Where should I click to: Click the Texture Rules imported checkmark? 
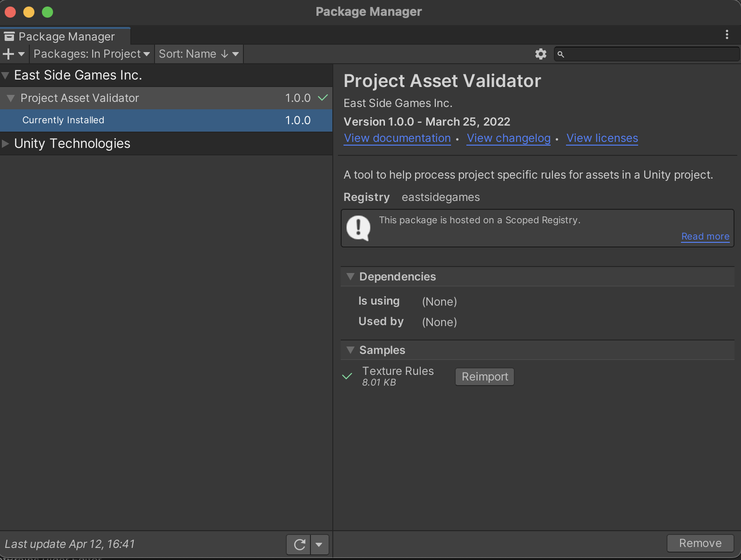(347, 376)
